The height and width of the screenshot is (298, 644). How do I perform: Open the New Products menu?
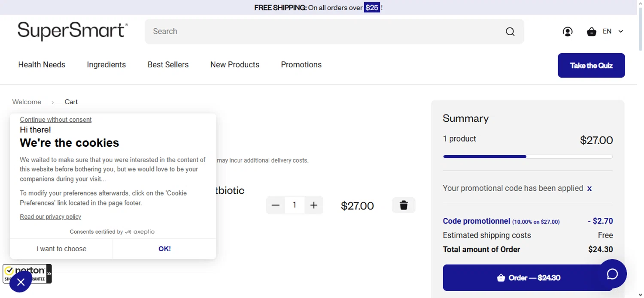(x=235, y=65)
